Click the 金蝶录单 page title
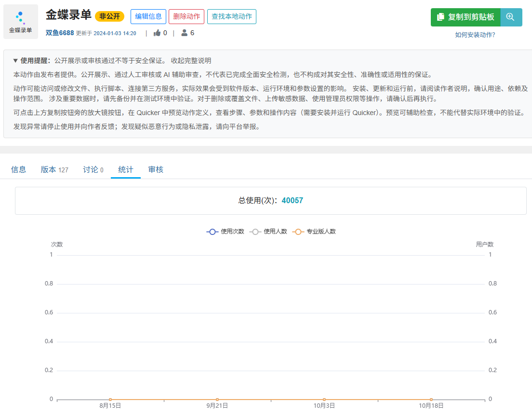Viewport: 532px width, 414px height. point(69,15)
